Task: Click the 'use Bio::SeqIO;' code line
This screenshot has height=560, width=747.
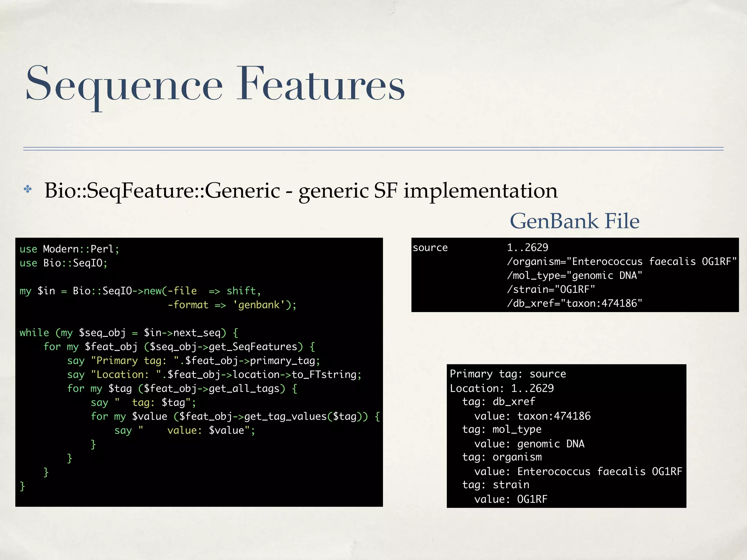Action: coord(64,263)
